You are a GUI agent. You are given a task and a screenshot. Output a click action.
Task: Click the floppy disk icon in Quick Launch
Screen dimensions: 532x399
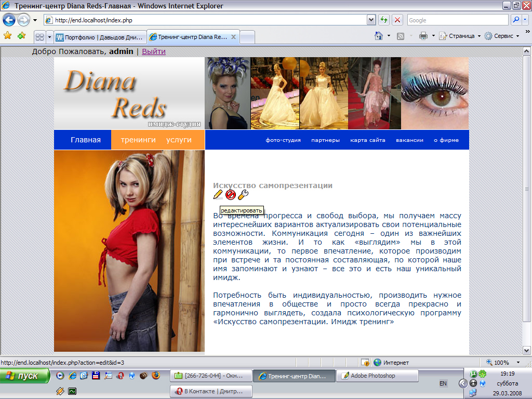click(x=96, y=375)
